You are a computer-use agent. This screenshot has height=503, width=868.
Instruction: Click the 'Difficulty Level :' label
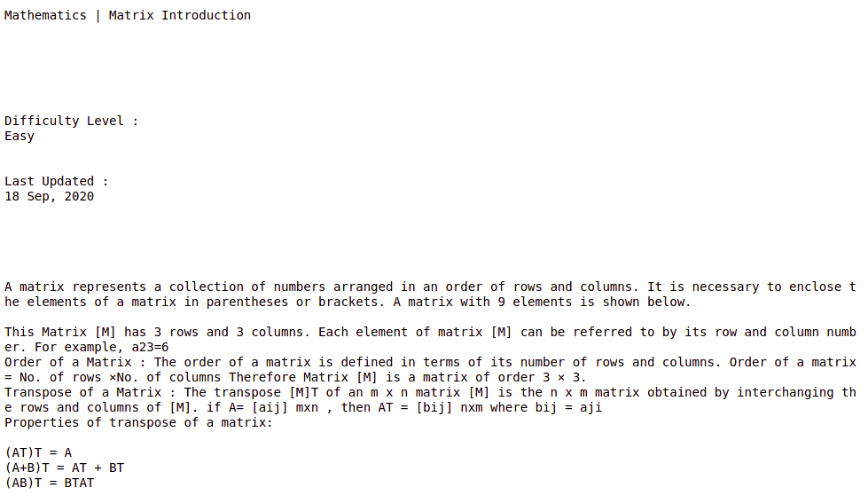(72, 121)
